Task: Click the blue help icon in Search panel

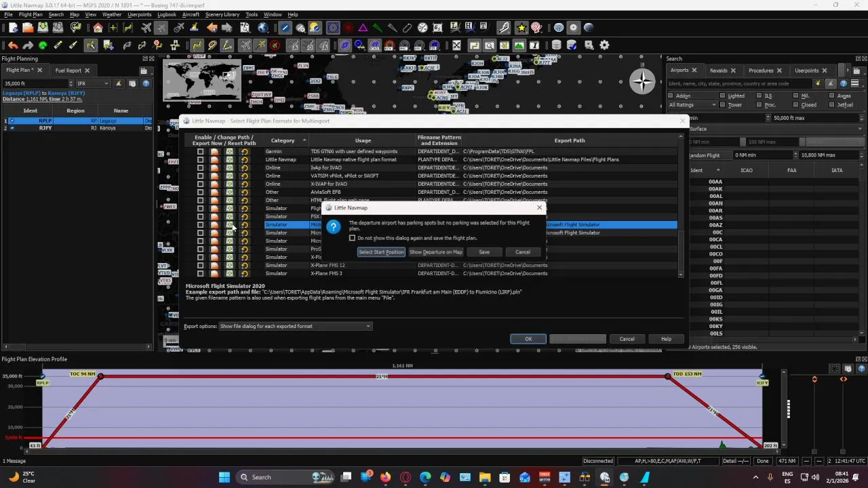Action: (844, 83)
